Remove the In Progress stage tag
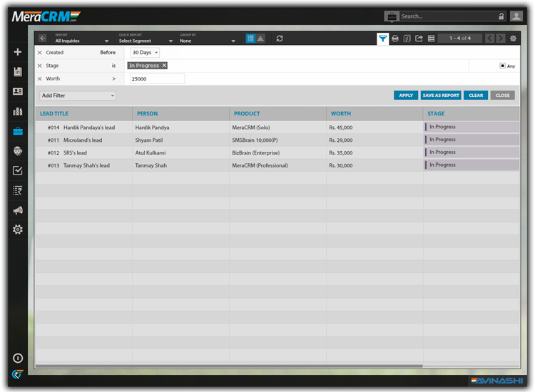535x392 pixels. [x=164, y=65]
